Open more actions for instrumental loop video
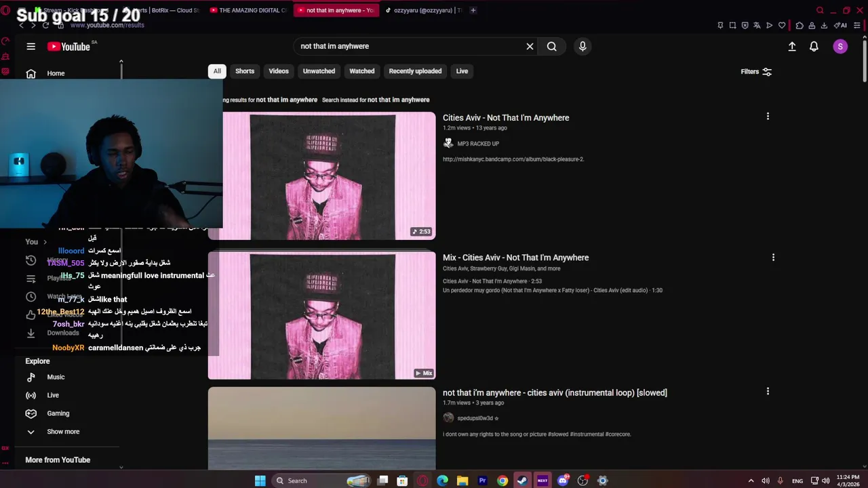 point(768,391)
